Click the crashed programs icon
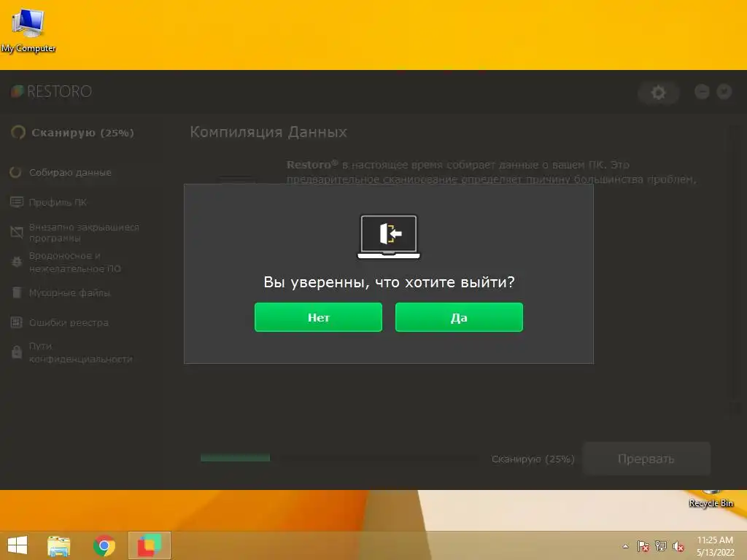The height and width of the screenshot is (560, 747). 17,233
